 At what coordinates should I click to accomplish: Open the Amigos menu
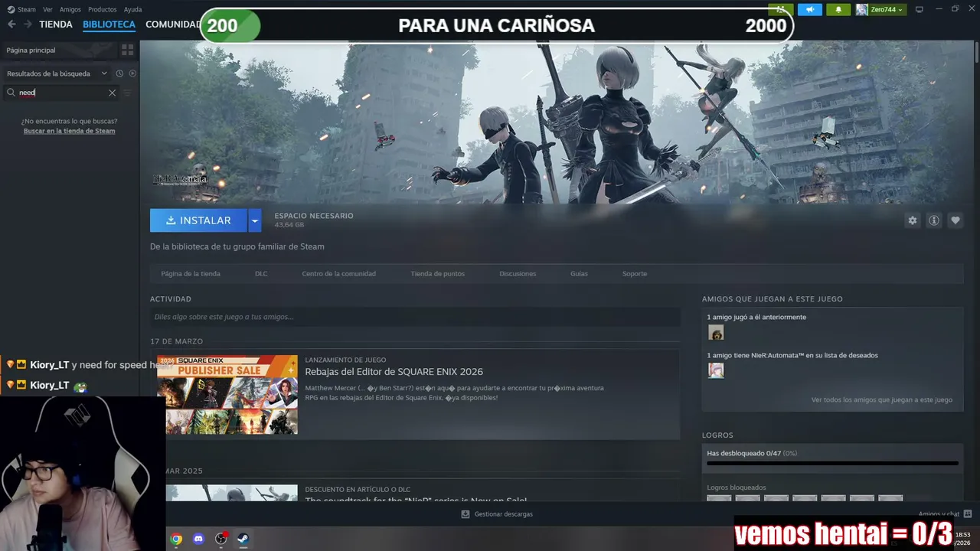coord(70,9)
